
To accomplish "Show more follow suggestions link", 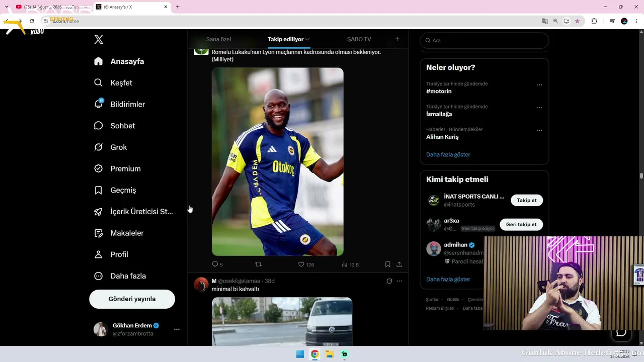I will point(448,280).
